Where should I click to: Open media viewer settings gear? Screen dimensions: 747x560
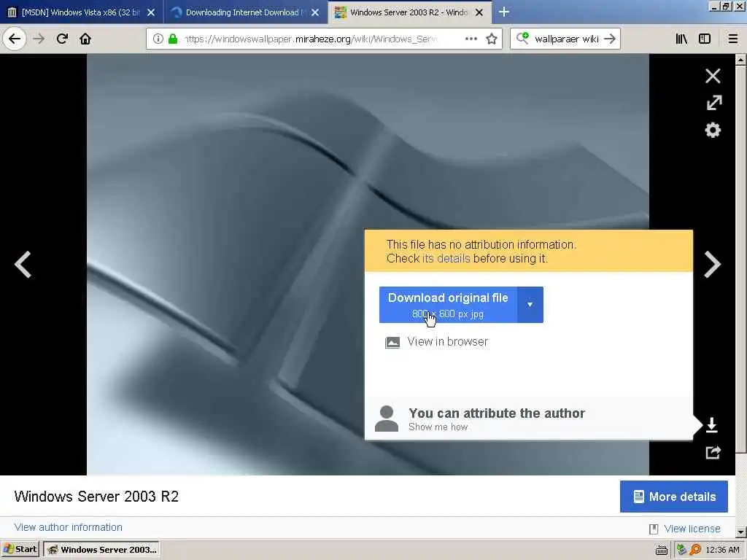click(x=713, y=130)
